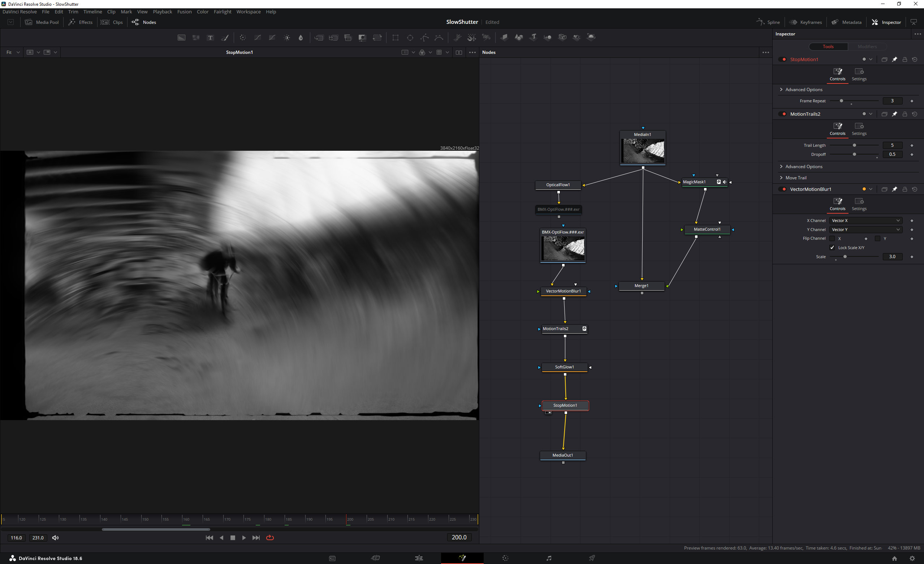Switch to Modifiers tab in Inspector
The image size is (924, 564).
point(867,47)
